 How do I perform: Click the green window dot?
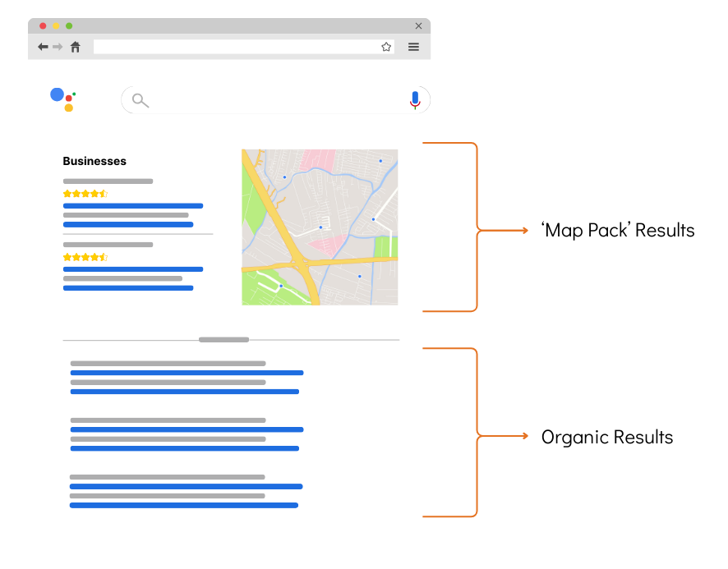point(69,26)
